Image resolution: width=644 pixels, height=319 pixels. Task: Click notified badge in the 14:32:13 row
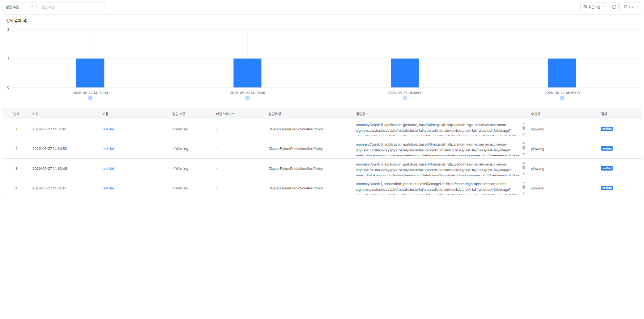(x=607, y=188)
